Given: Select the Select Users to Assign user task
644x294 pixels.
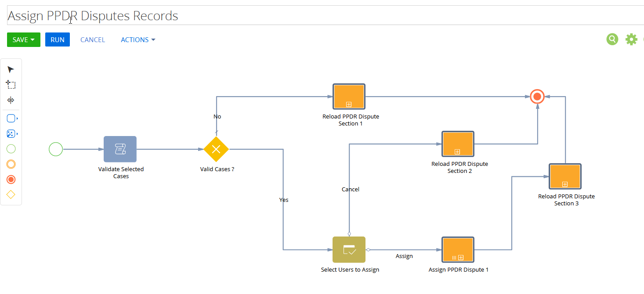Looking at the screenshot, I should point(349,250).
